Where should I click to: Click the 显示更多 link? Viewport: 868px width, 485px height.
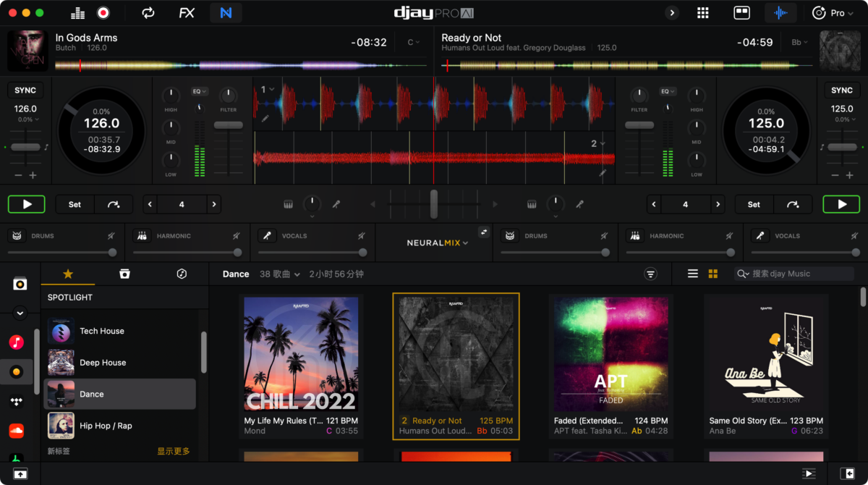174,451
